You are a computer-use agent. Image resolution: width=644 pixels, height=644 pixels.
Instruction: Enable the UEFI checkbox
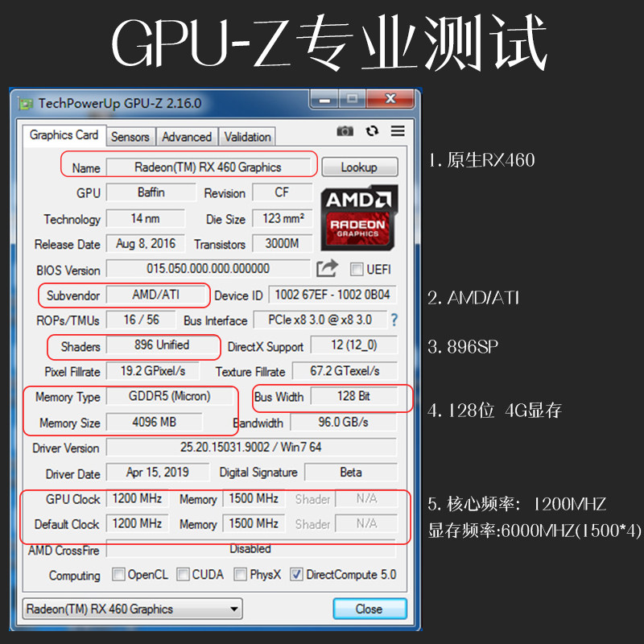[355, 269]
